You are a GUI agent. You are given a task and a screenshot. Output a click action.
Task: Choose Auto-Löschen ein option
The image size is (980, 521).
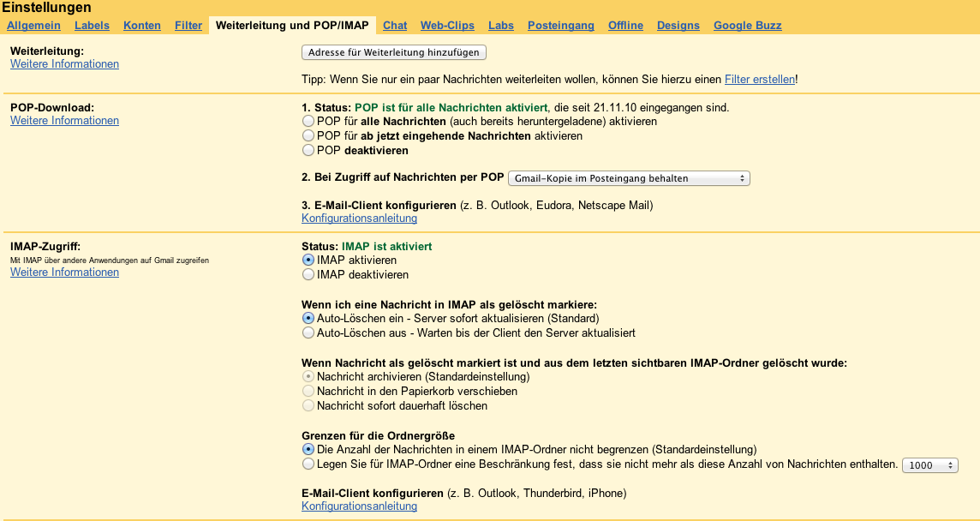308,319
